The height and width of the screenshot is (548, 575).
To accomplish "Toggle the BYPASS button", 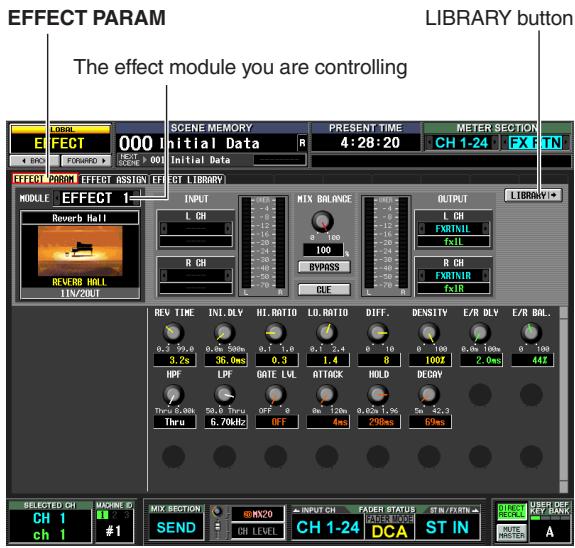I will pos(324,267).
